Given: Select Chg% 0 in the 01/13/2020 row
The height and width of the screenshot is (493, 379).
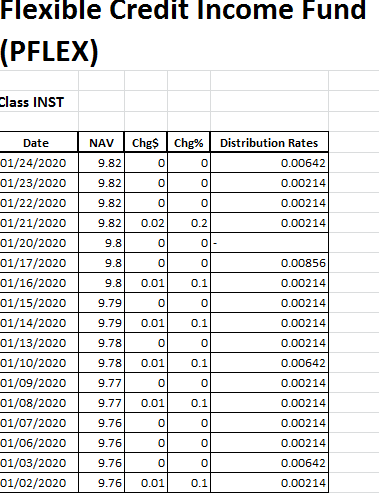Looking at the screenshot, I should click(x=189, y=343).
